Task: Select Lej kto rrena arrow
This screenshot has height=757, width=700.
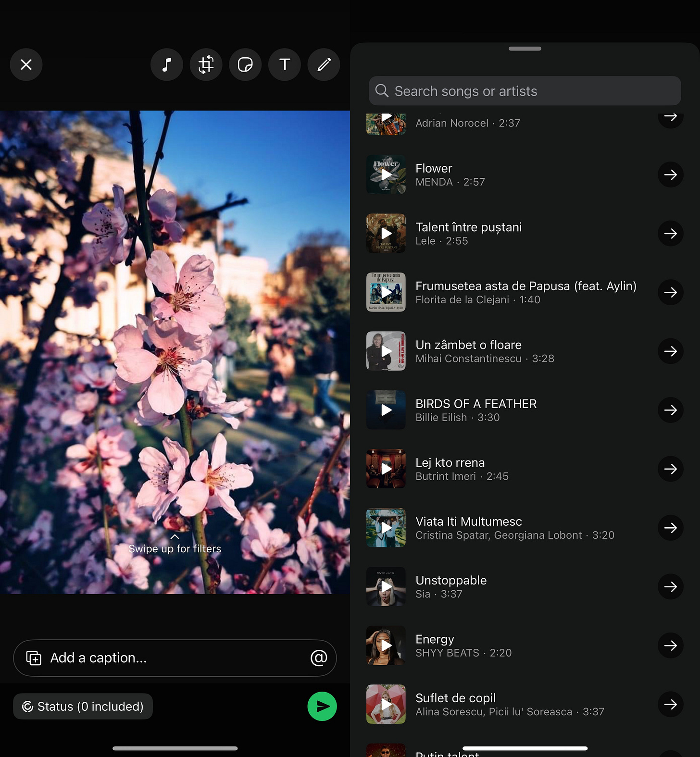Action: tap(670, 469)
